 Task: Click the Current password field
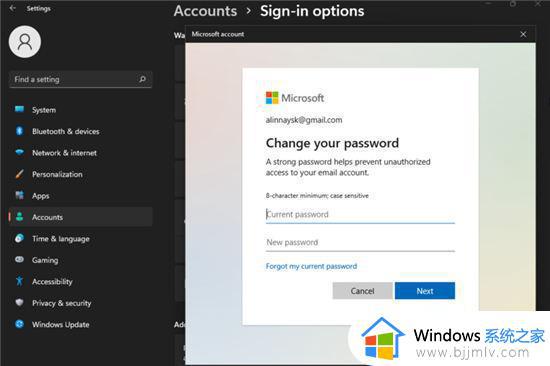(360, 214)
